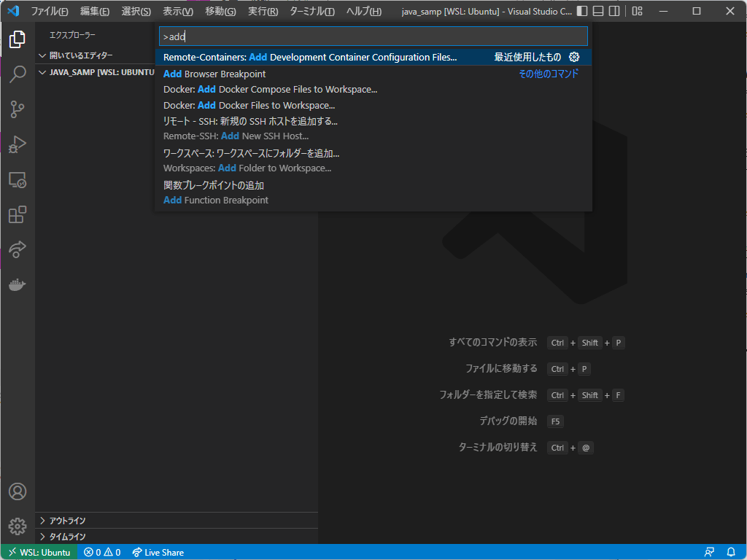Open the Customize Layout icon
747x560 pixels.
(x=637, y=11)
